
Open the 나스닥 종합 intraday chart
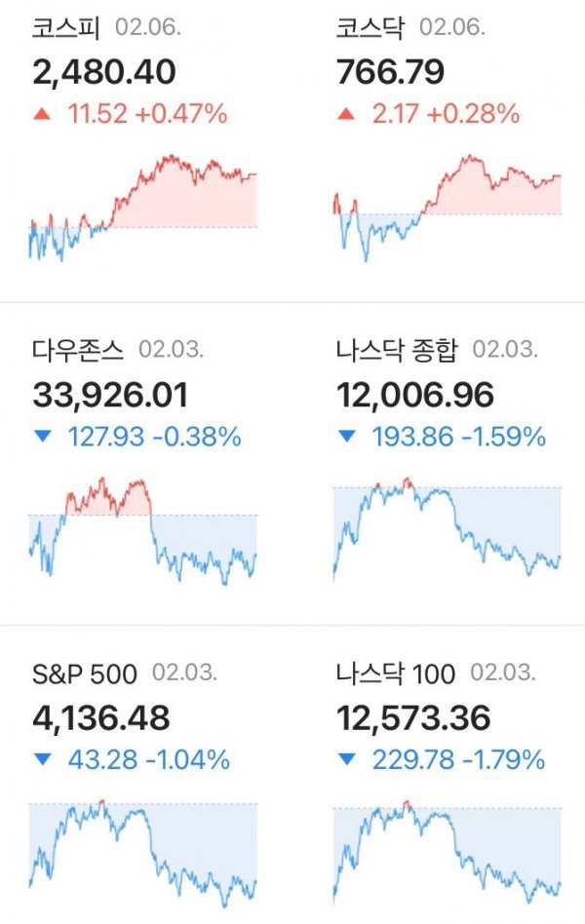coord(447,529)
